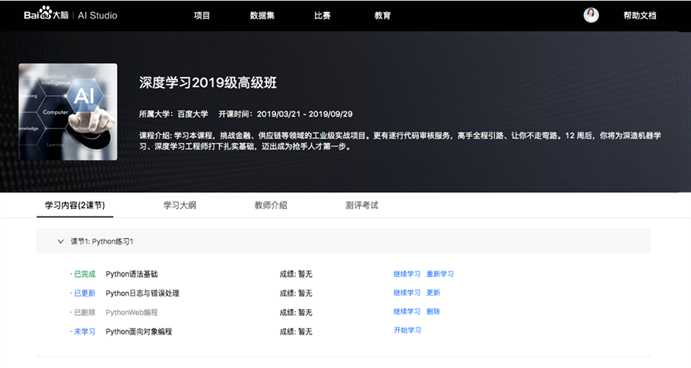
Task: Go to 比赛 in the top navigation
Action: pos(322,15)
